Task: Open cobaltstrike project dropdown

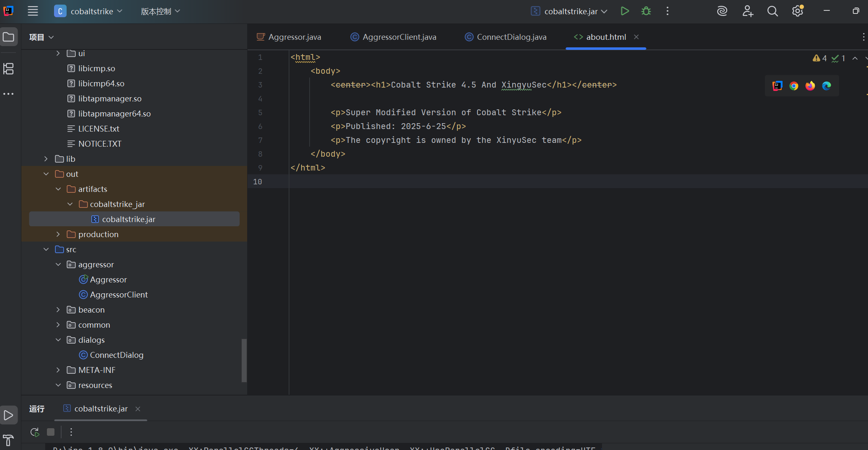Action: coord(89,11)
